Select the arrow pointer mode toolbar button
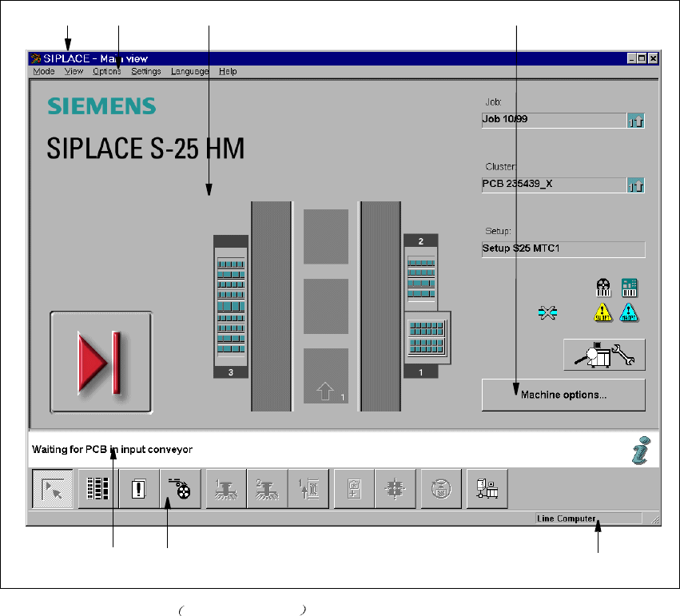Viewport: 680px width, 616px height. pos(53,488)
